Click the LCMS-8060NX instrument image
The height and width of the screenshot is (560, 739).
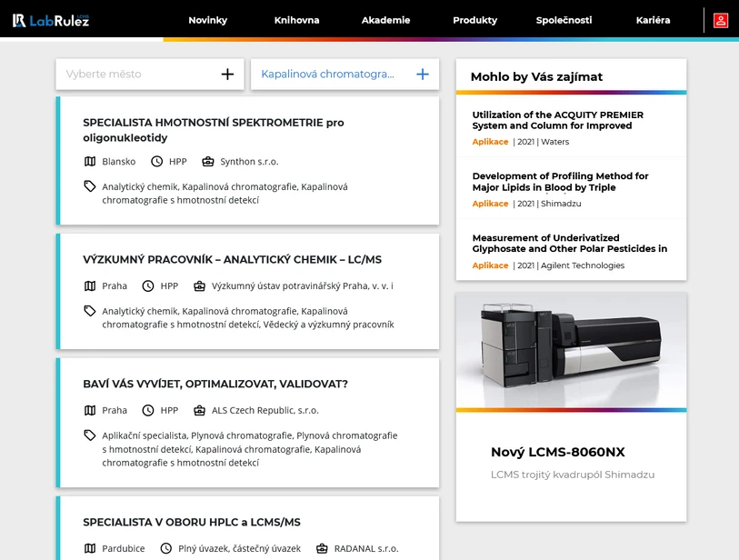(571, 350)
